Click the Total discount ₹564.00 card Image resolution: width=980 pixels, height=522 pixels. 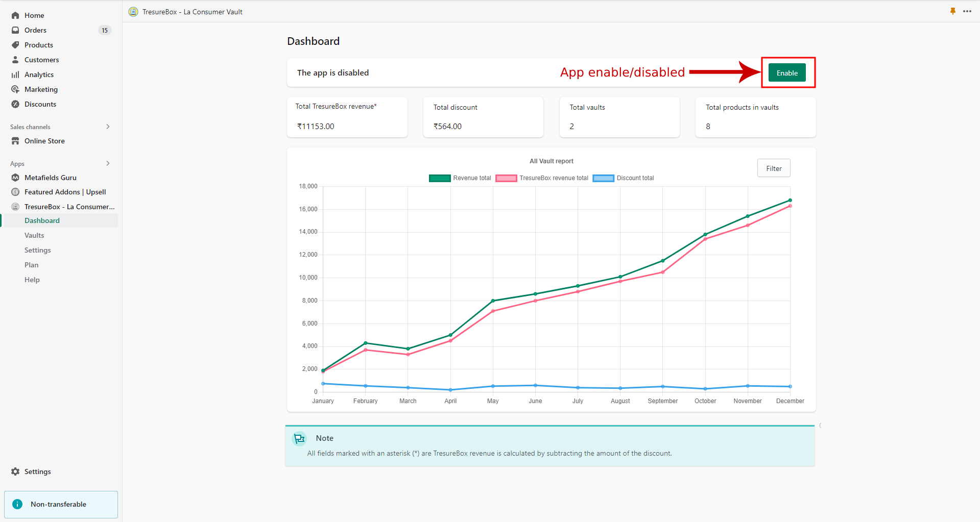[x=483, y=117]
